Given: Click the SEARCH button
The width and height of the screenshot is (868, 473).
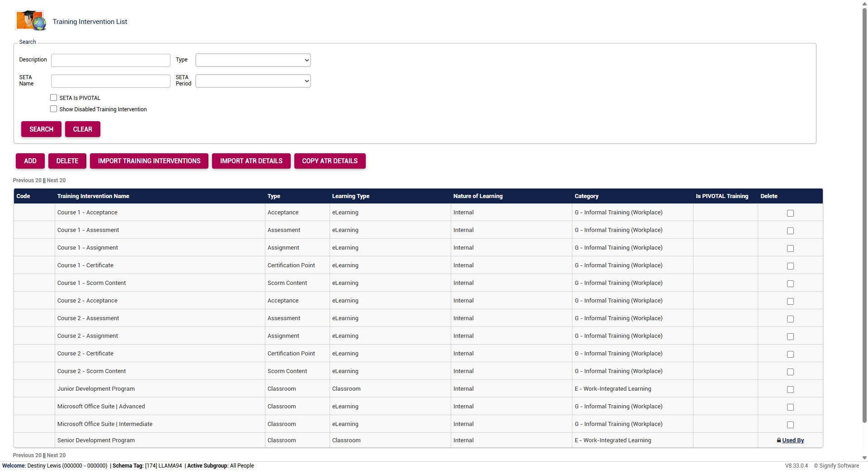Looking at the screenshot, I should [41, 129].
